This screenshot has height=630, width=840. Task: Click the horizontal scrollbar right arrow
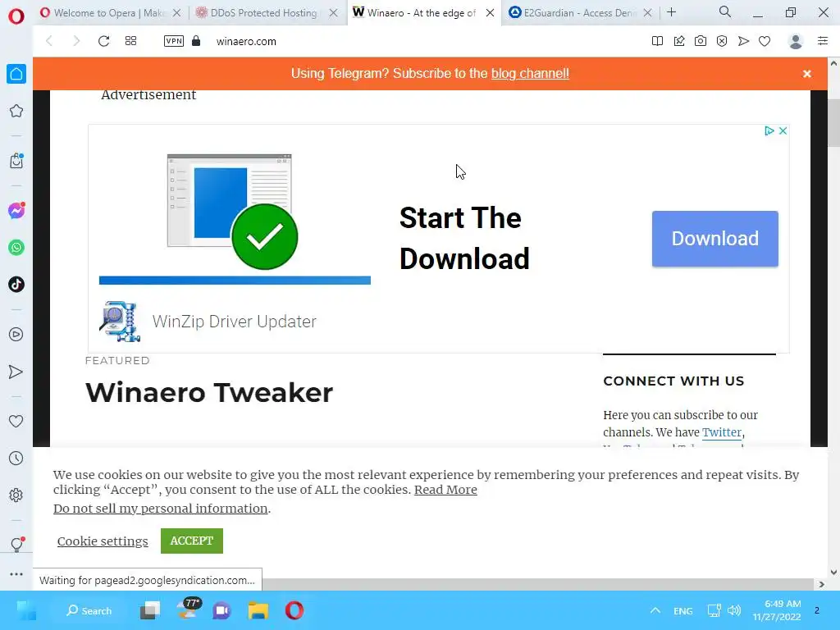(x=821, y=584)
